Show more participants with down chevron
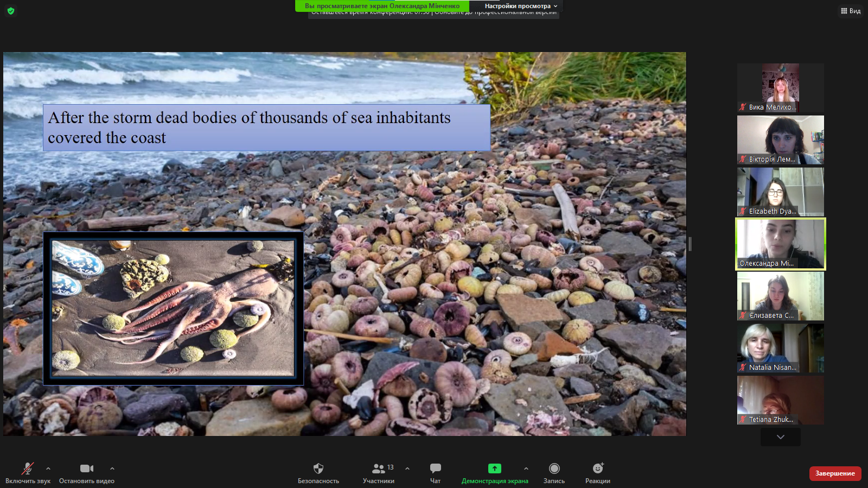The image size is (868, 488). (780, 437)
